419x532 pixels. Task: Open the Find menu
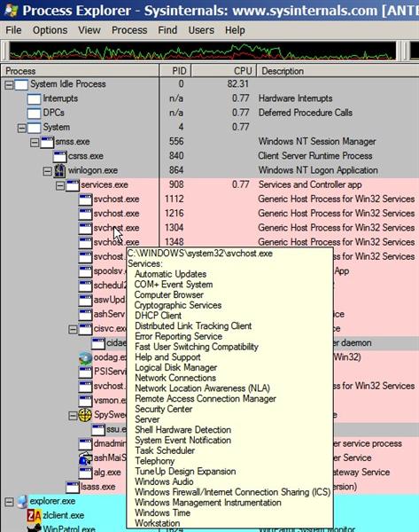pyautogui.click(x=167, y=30)
